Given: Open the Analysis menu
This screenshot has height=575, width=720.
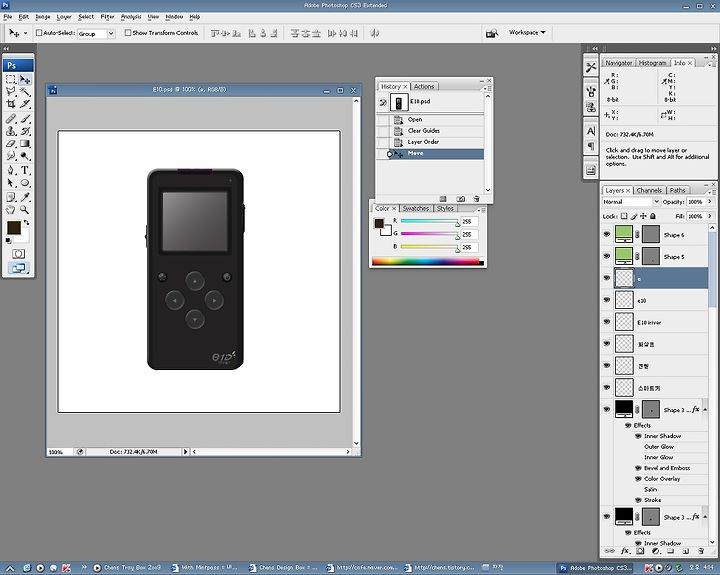Looking at the screenshot, I should coord(131,17).
